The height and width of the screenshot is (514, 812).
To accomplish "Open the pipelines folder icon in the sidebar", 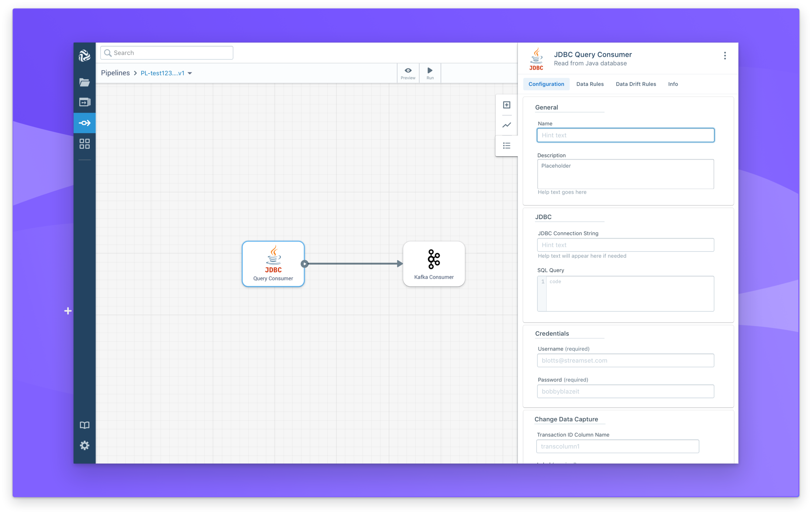I will tap(85, 82).
